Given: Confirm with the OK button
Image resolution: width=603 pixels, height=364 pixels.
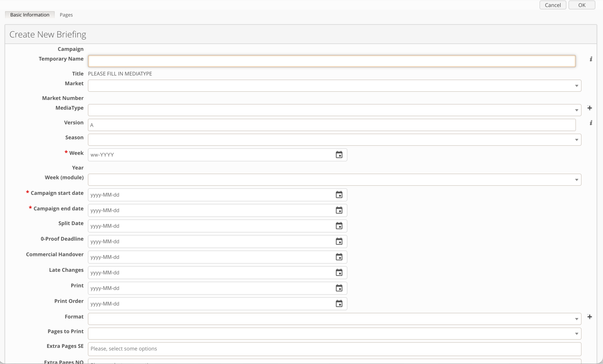Looking at the screenshot, I should point(582,5).
